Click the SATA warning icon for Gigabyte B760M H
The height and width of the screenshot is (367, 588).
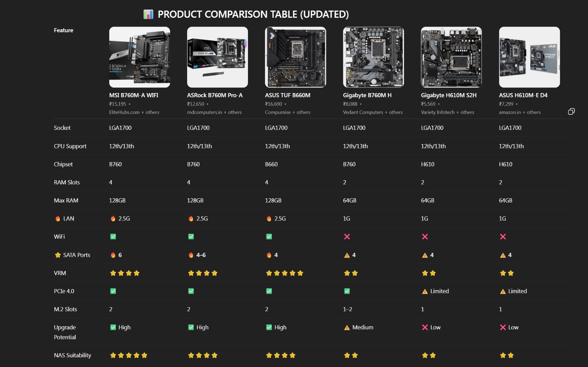pyautogui.click(x=347, y=255)
